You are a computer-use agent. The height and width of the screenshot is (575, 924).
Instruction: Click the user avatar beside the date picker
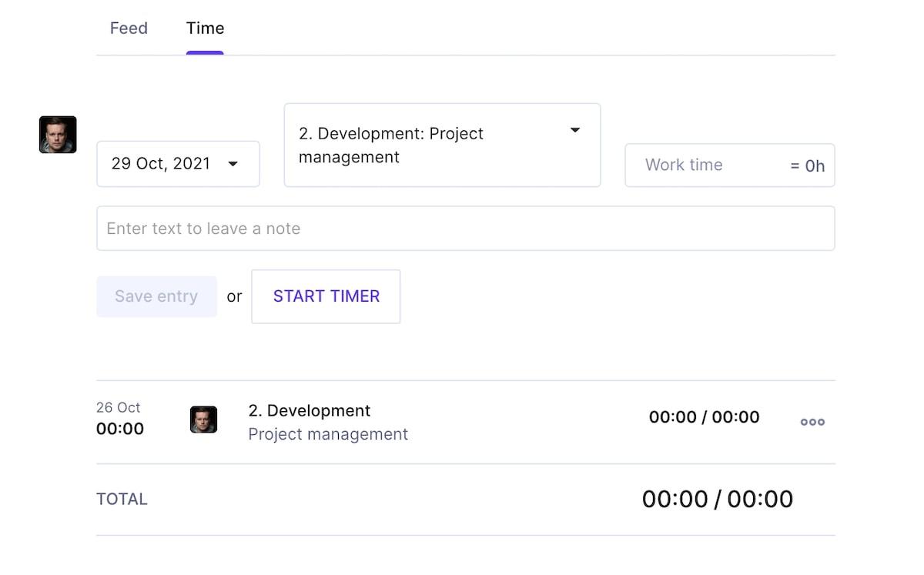pos(58,135)
